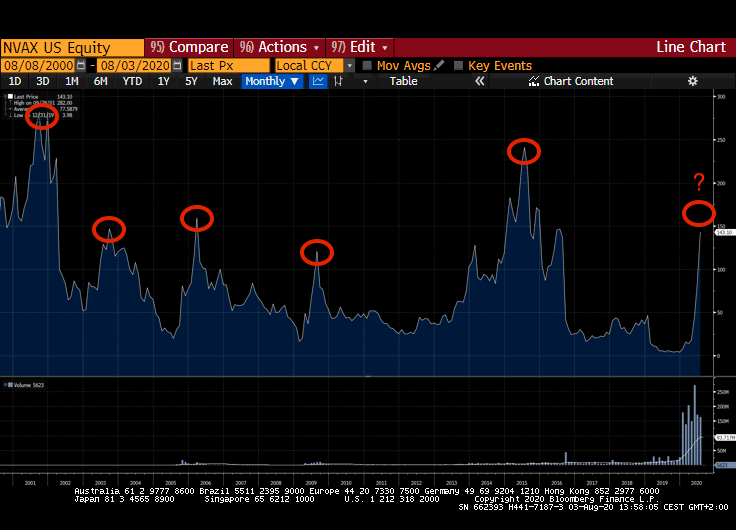Edit moving averages with pencil icon
Image resolution: width=736 pixels, height=530 pixels.
point(439,66)
